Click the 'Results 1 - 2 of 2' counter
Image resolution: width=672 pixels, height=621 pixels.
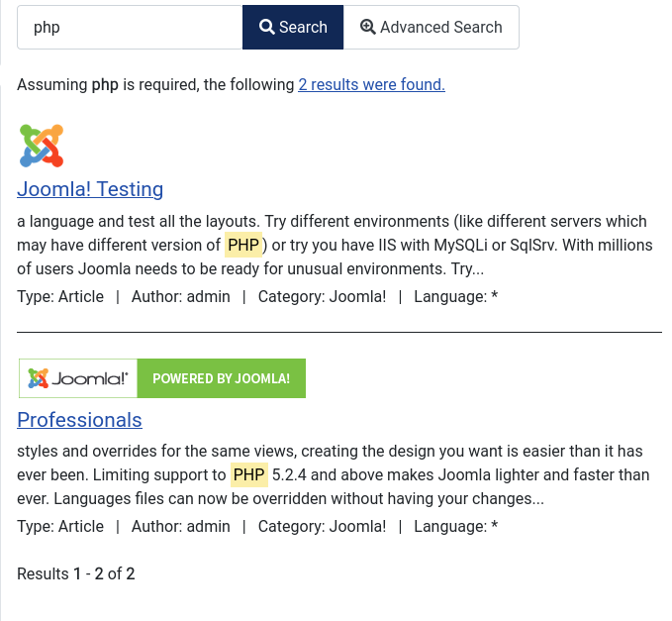click(x=76, y=574)
